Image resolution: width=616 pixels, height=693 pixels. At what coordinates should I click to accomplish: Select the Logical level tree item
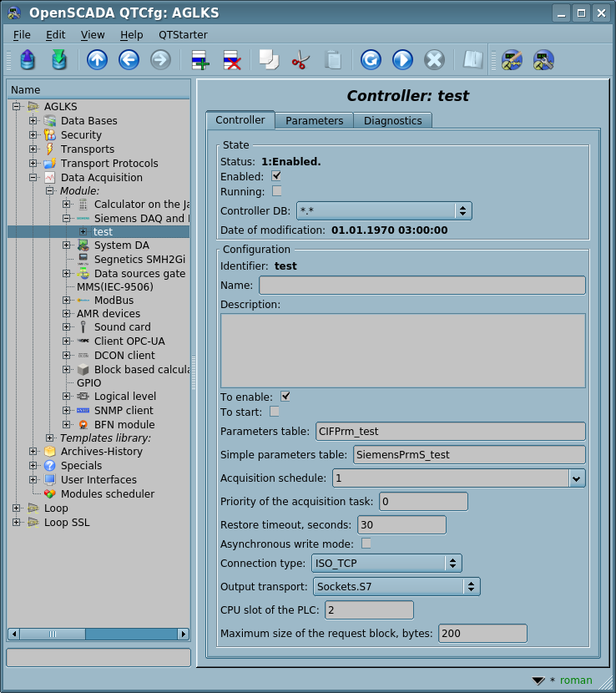pyautogui.click(x=125, y=396)
